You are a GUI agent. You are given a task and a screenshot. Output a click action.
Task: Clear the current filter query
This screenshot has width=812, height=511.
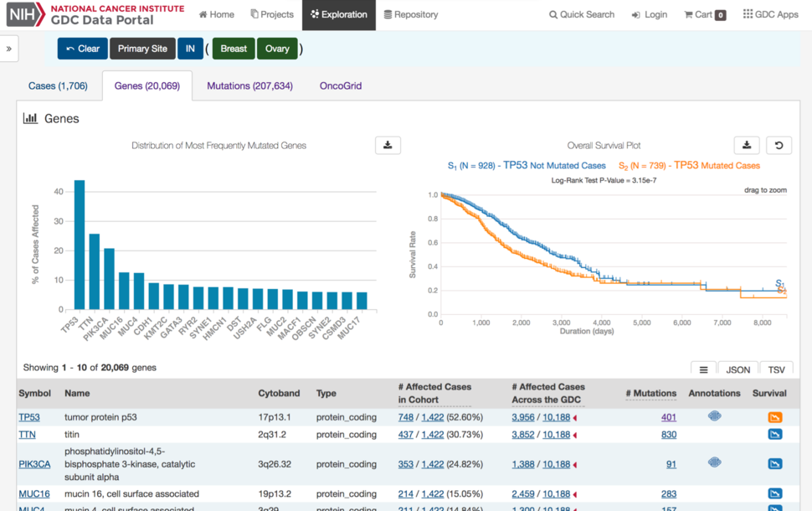(83, 49)
